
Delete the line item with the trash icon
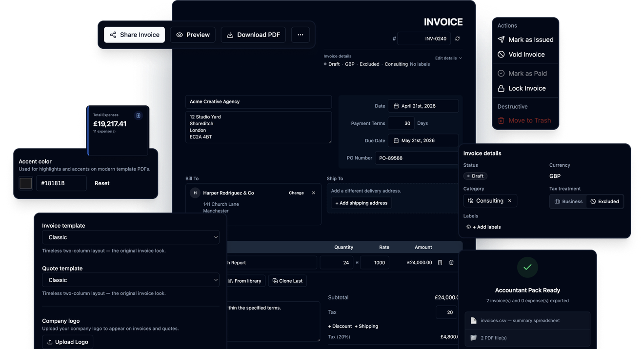451,263
